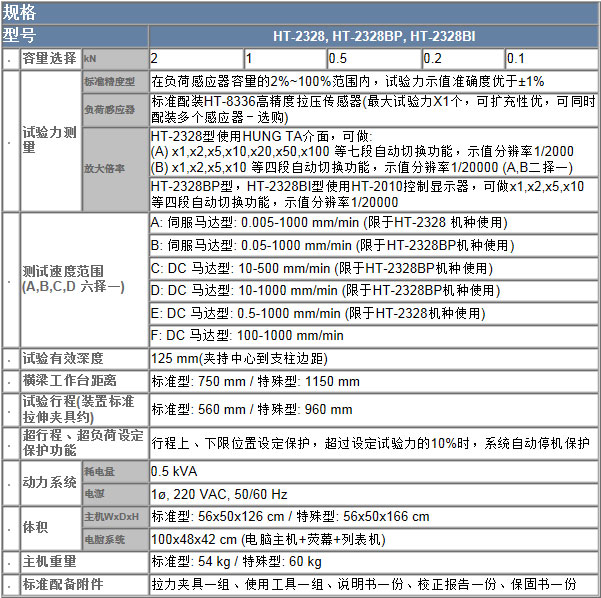Click option (A) seven-stage switching line
The image size is (601, 598).
pyautogui.click(x=362, y=151)
